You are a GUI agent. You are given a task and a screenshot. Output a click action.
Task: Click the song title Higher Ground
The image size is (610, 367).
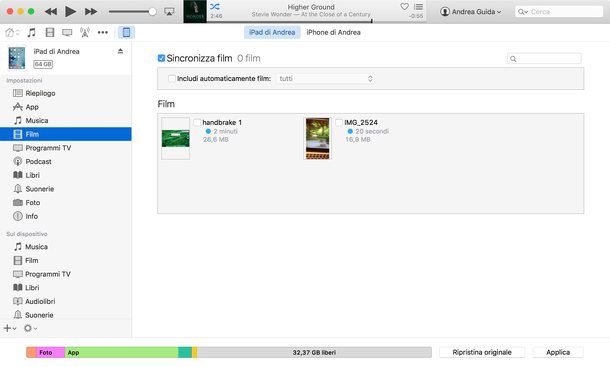pos(311,7)
